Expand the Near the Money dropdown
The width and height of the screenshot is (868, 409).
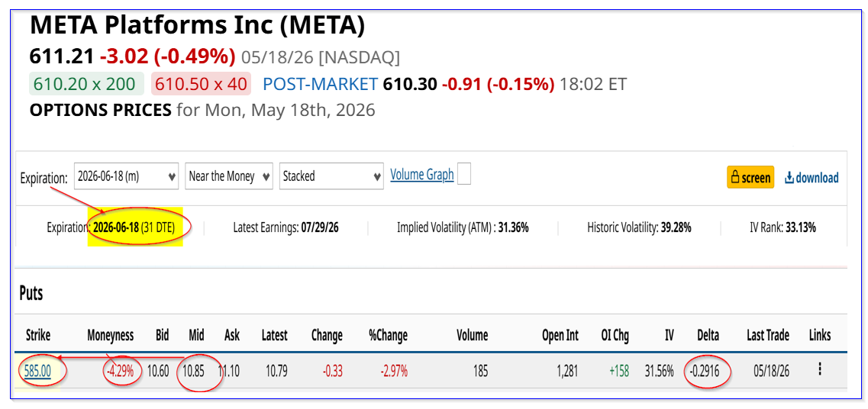[229, 176]
